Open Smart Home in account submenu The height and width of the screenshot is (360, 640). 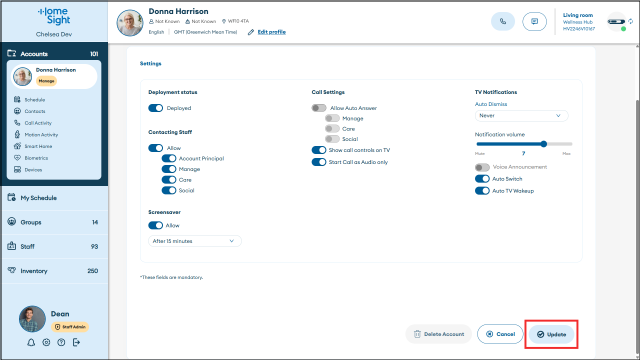click(38, 146)
